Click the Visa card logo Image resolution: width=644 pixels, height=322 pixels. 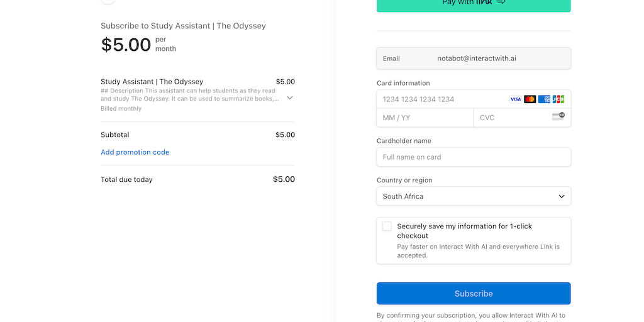click(x=515, y=99)
